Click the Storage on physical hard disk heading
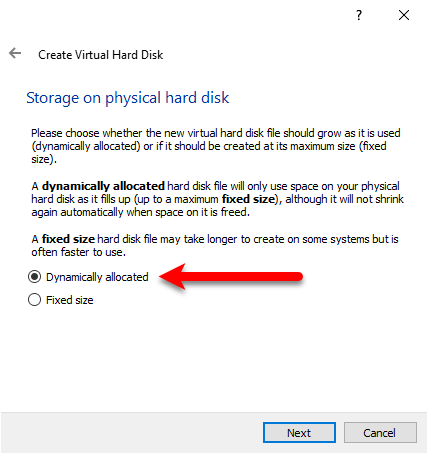Screen dimensions: 428x454 (x=128, y=98)
